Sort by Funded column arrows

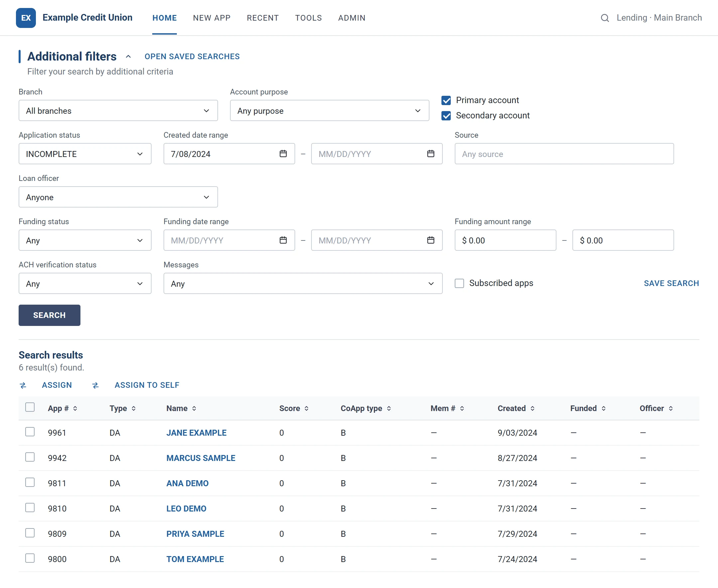tap(604, 408)
